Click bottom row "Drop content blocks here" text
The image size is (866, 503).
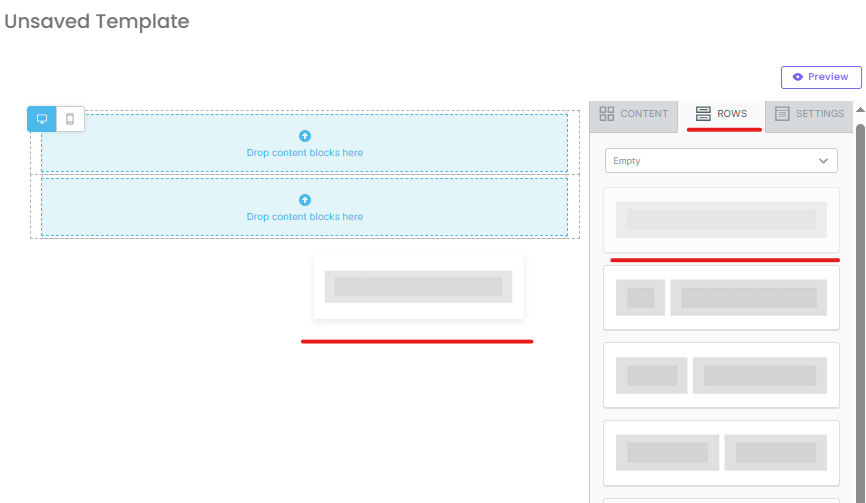pos(305,217)
